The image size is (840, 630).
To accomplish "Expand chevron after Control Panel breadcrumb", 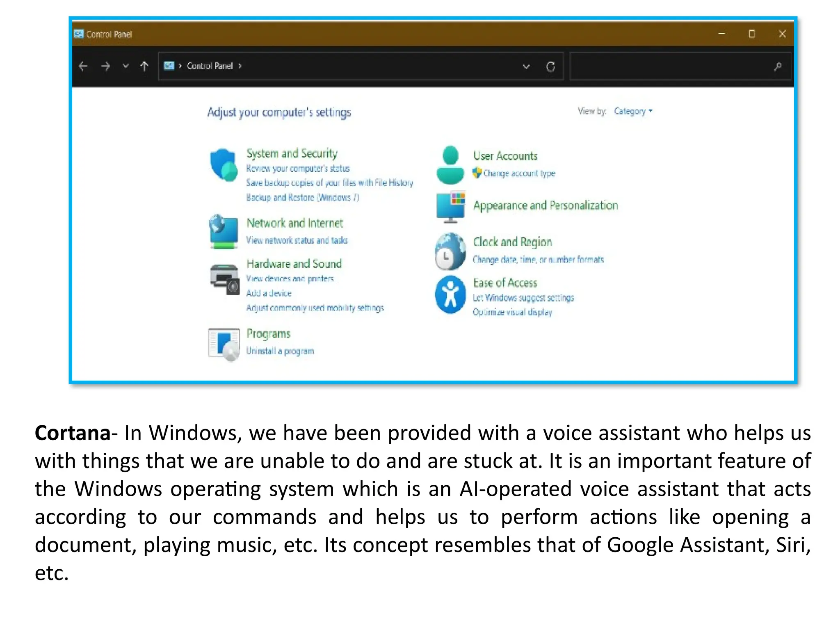I will click(x=240, y=66).
